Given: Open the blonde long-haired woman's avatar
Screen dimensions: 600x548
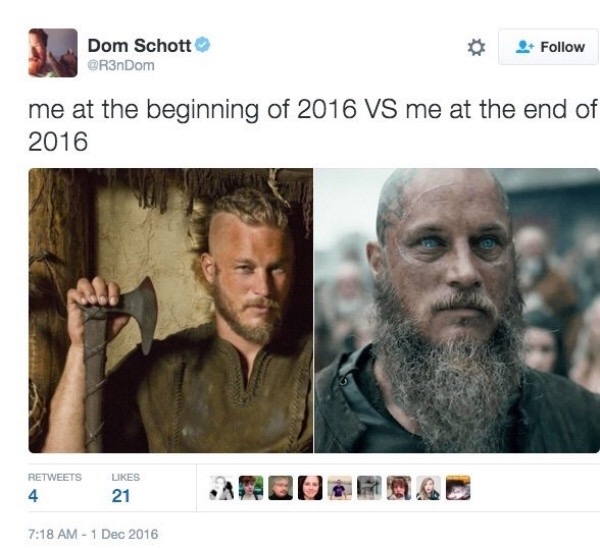Looking at the screenshot, I should (x=428, y=488).
